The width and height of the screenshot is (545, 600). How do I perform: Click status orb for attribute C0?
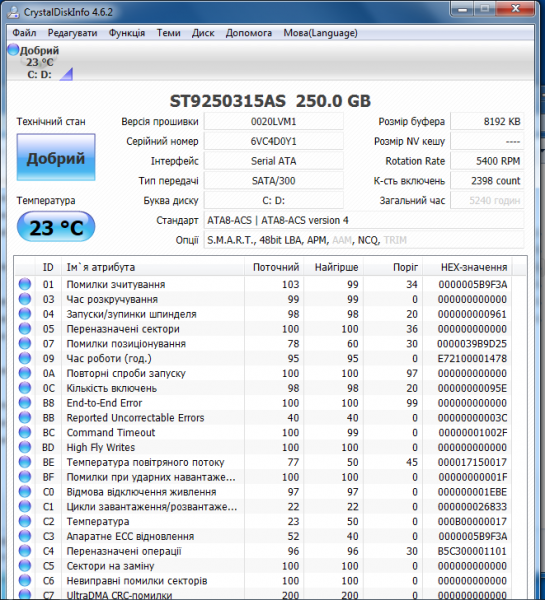coord(25,491)
